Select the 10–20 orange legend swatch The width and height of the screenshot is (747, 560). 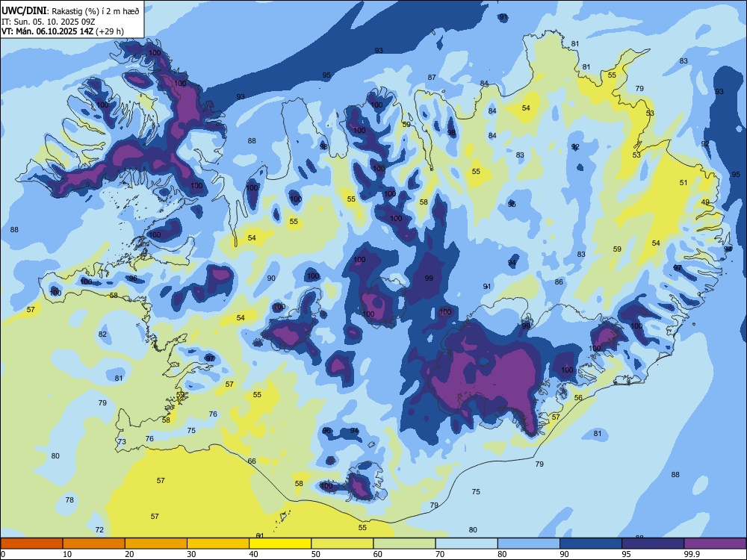point(94,544)
